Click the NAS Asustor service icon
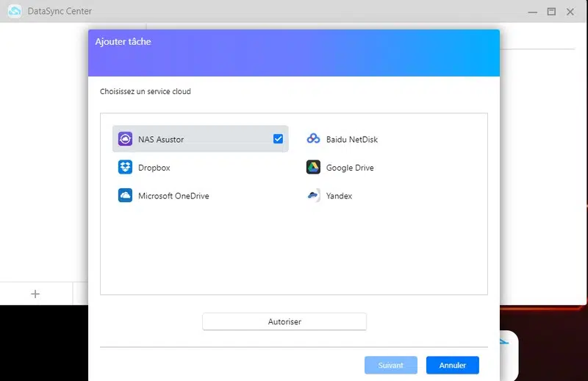The width and height of the screenshot is (588, 381). pos(125,139)
